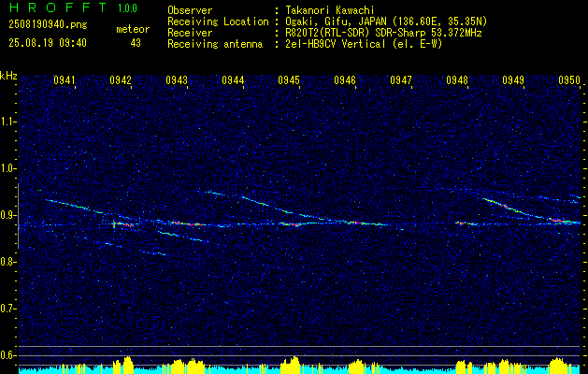Click the 0947 time marker
588x374 pixels.
pyautogui.click(x=401, y=80)
